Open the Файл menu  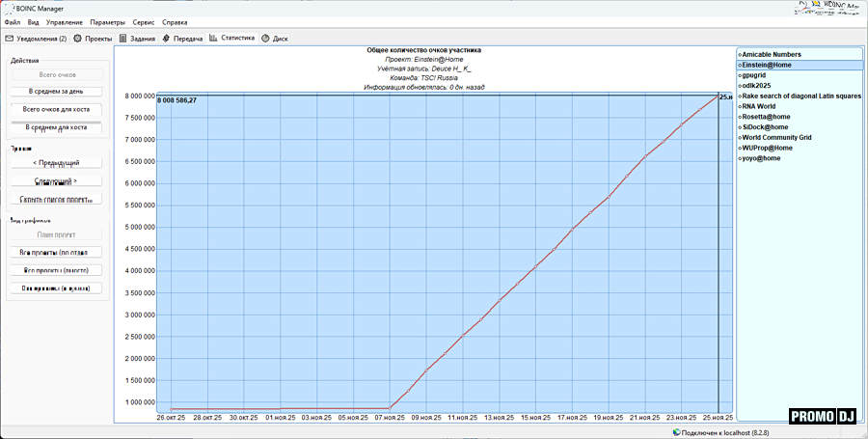point(12,21)
